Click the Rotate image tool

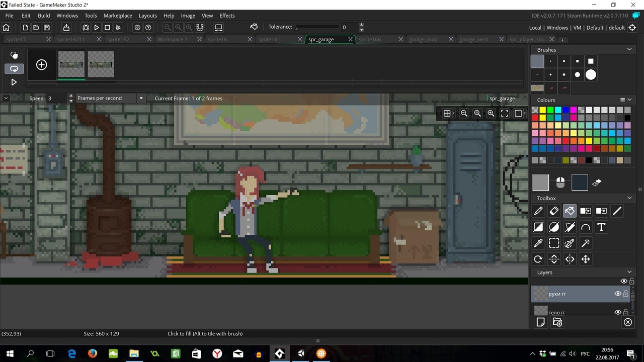tap(538, 259)
